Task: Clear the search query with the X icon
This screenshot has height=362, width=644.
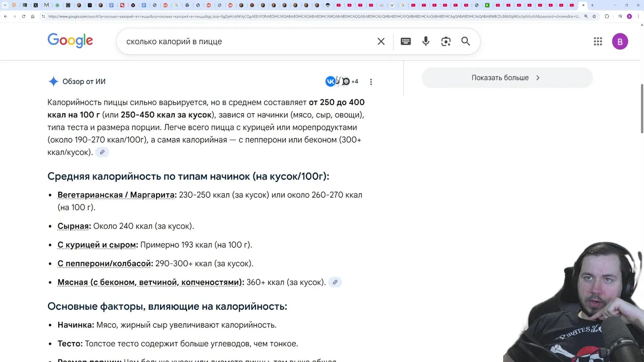Action: point(381,42)
